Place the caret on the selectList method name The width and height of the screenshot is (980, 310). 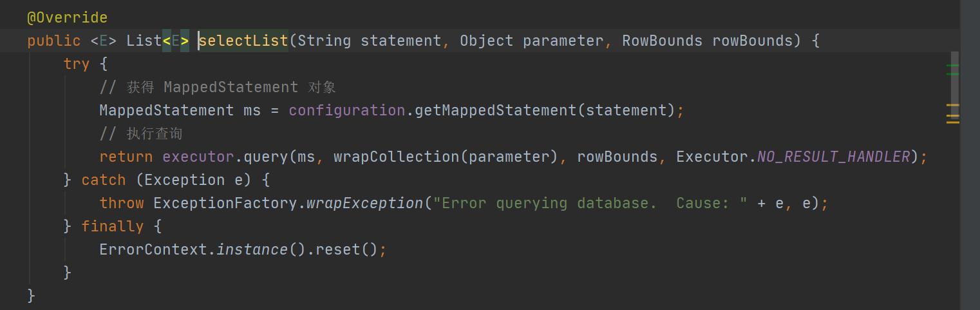click(243, 41)
